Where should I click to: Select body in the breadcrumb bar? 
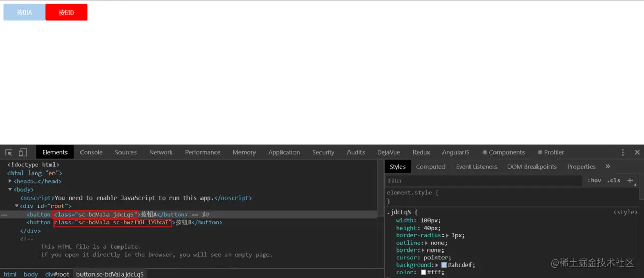(31, 274)
